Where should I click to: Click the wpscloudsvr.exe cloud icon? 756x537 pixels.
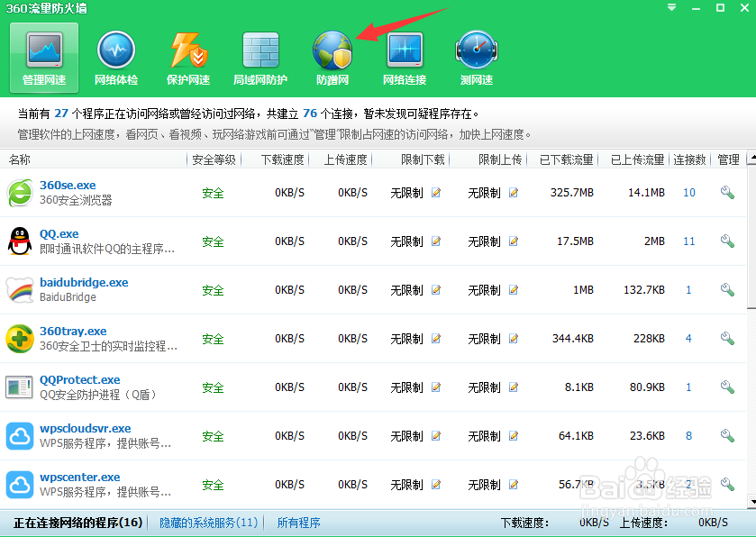coord(20,436)
